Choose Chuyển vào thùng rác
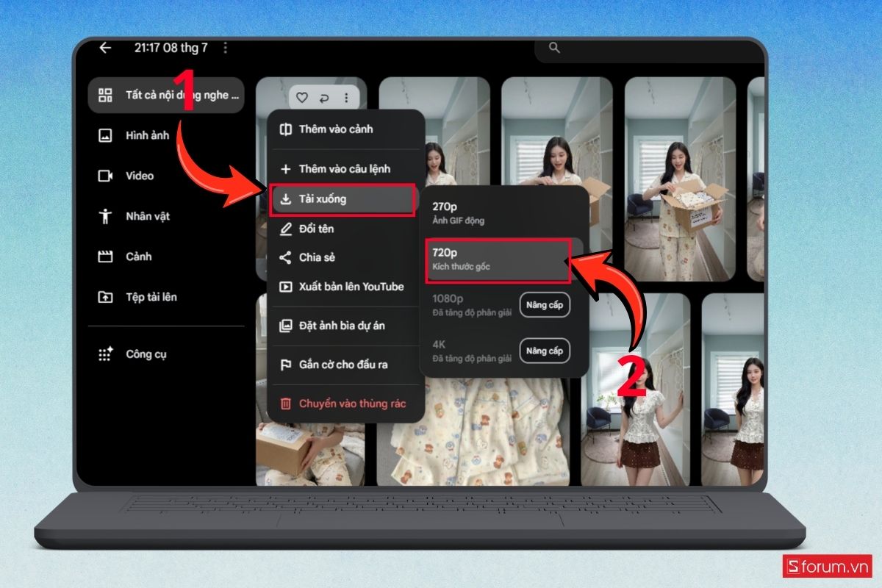Screen dimensions: 882x588 tap(345, 404)
